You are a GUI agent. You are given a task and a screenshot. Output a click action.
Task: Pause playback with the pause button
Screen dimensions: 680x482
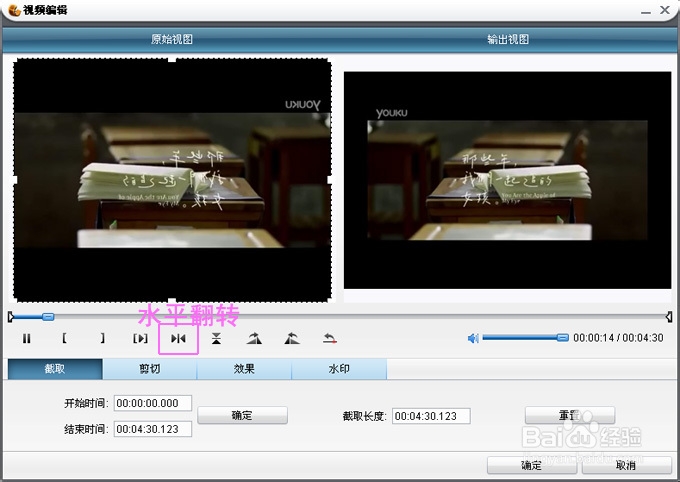[x=26, y=338]
